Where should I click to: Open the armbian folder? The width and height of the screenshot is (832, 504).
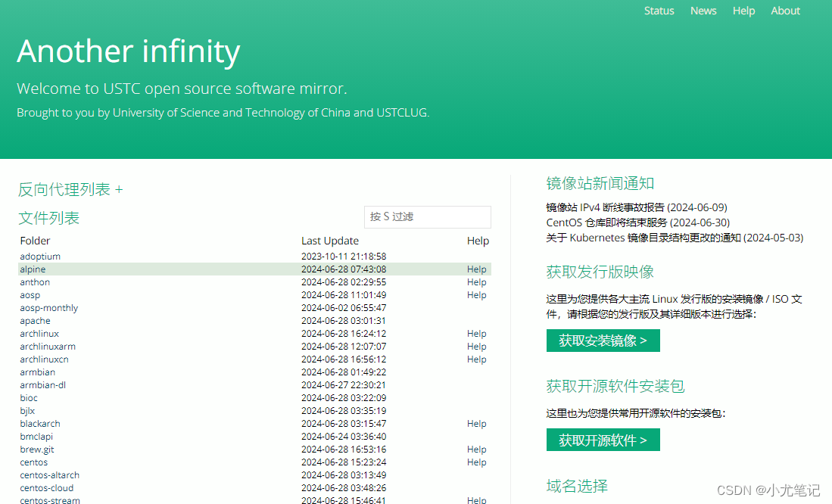pos(37,372)
